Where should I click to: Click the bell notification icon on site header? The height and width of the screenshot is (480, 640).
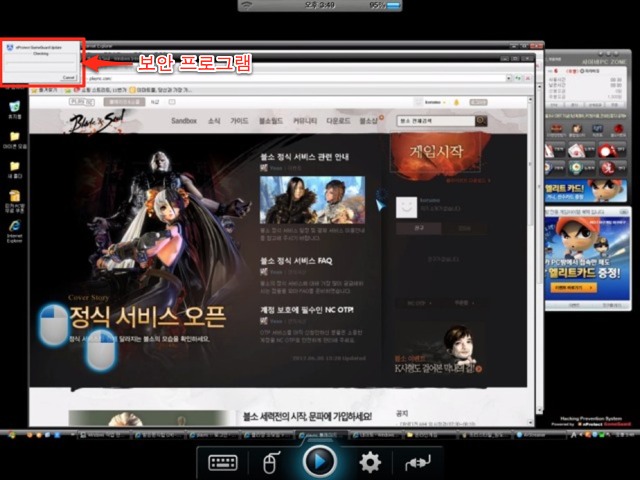click(456, 102)
